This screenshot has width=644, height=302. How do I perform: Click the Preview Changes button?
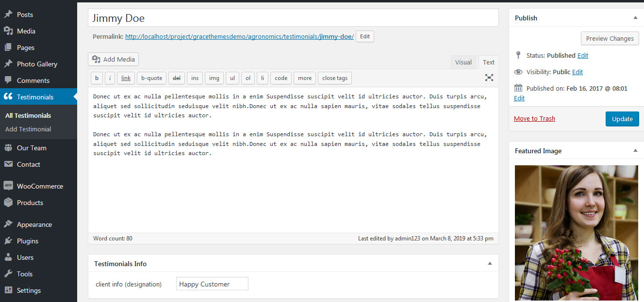(x=610, y=39)
